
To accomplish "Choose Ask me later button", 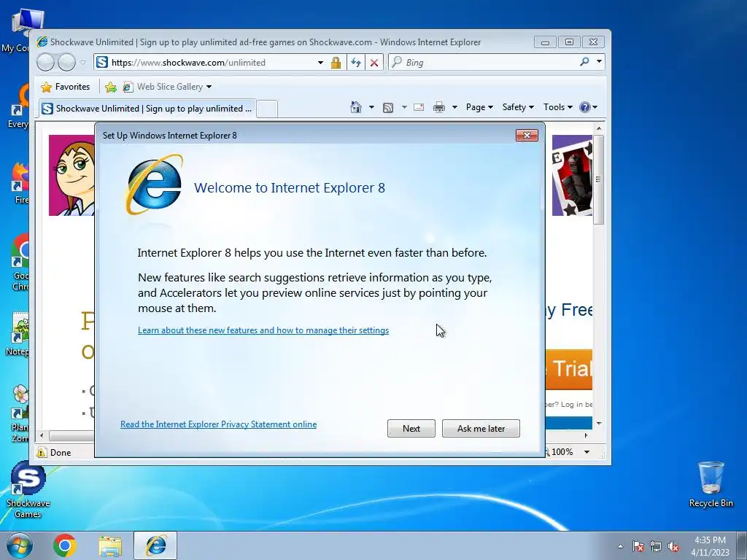I will point(481,428).
